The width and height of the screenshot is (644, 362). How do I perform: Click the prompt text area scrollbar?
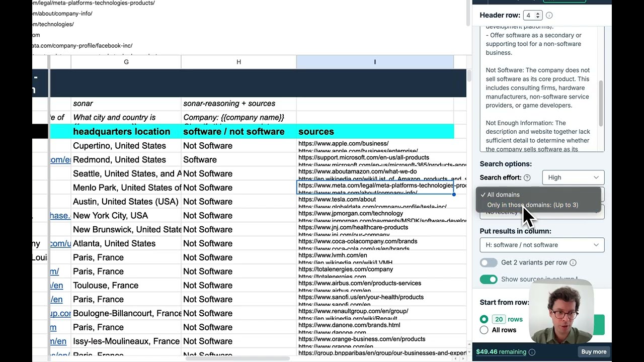(x=601, y=103)
